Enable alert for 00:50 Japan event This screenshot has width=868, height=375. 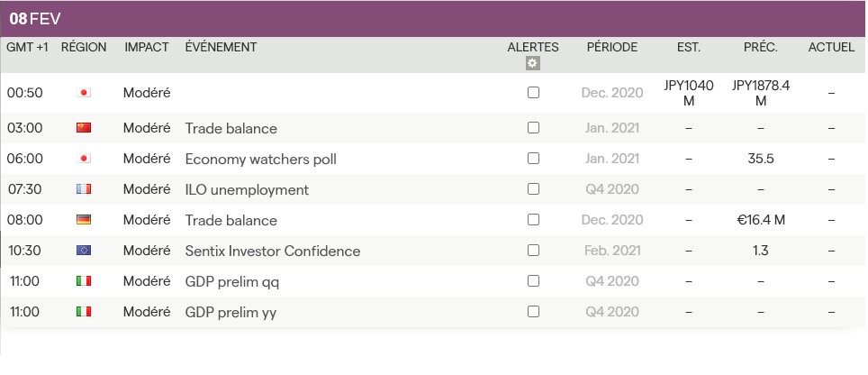tap(533, 93)
